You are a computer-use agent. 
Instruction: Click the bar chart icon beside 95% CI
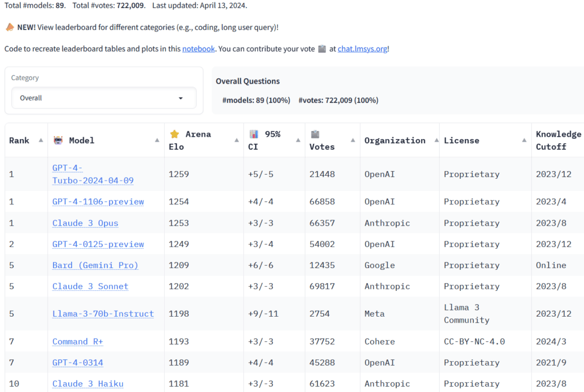pyautogui.click(x=253, y=134)
